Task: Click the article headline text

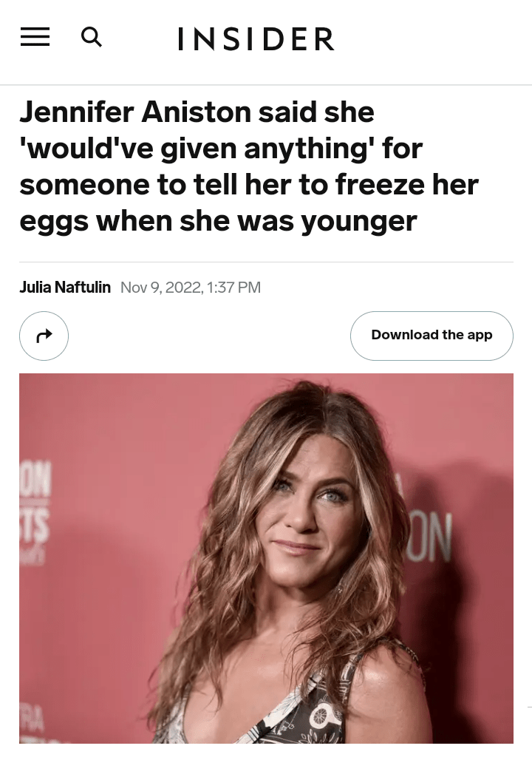Action: [248, 166]
